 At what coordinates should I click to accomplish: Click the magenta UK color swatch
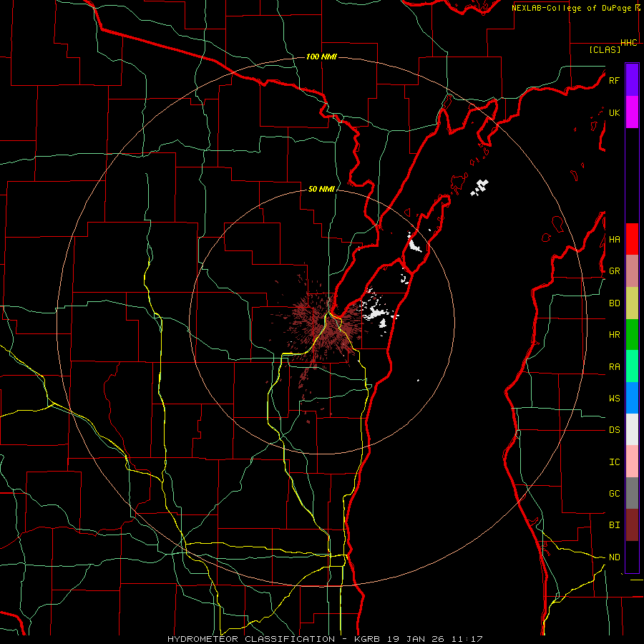click(632, 112)
